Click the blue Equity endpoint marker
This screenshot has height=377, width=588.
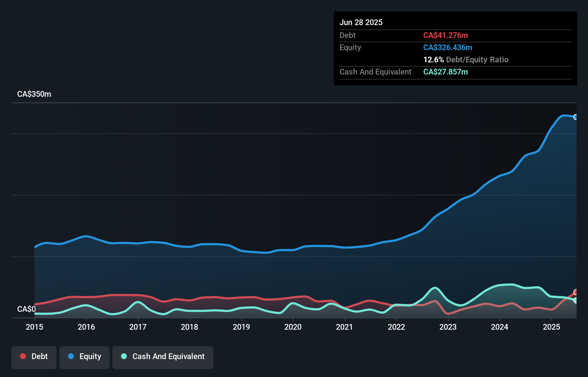tap(576, 117)
